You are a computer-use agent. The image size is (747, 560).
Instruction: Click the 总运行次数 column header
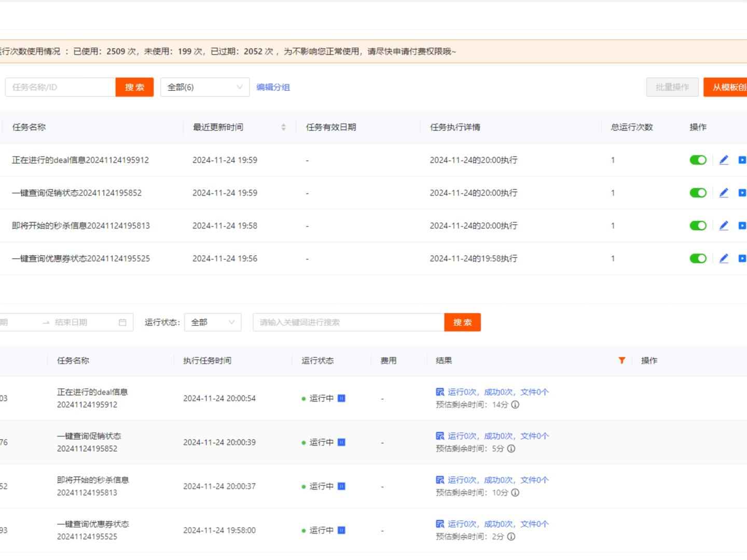point(632,127)
